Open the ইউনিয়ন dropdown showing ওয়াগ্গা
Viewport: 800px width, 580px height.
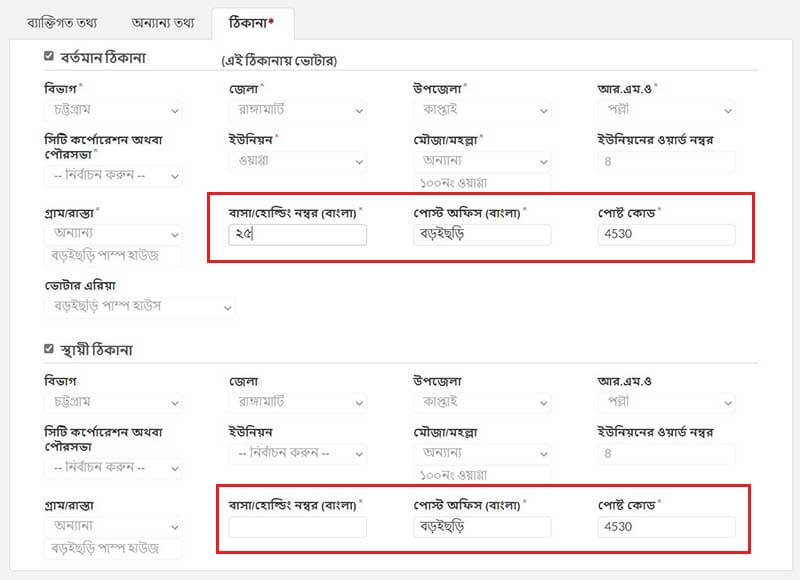[x=297, y=161]
